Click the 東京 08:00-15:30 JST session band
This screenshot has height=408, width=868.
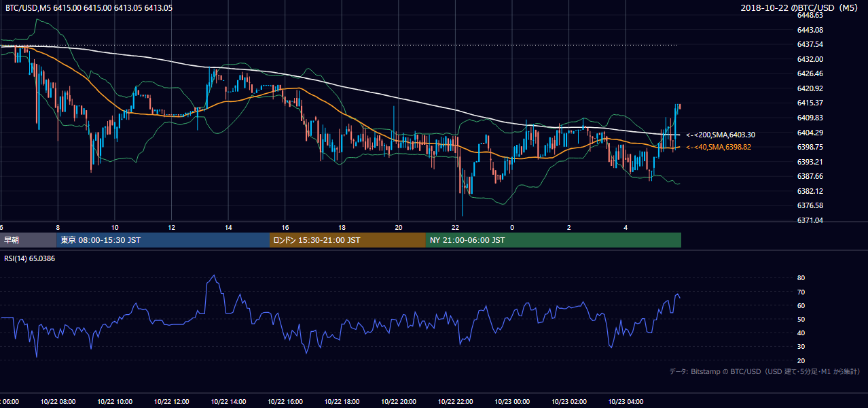pos(163,240)
